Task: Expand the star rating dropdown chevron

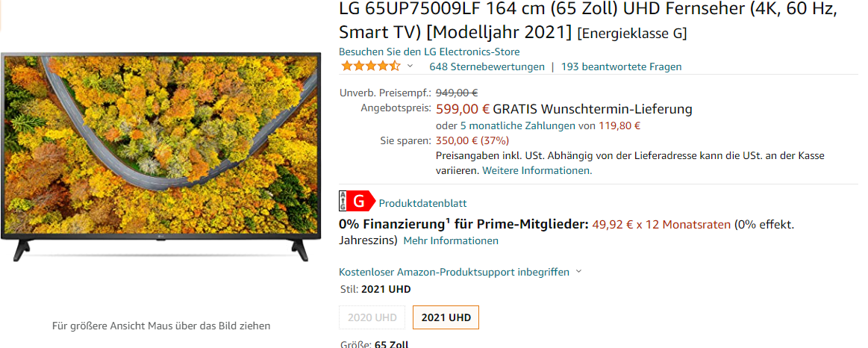Action: pos(410,66)
